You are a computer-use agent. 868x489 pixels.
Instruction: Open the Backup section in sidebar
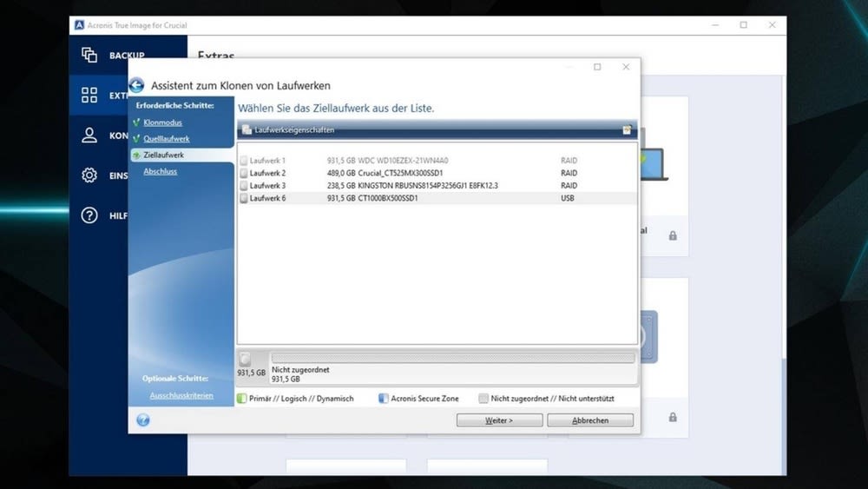point(113,55)
